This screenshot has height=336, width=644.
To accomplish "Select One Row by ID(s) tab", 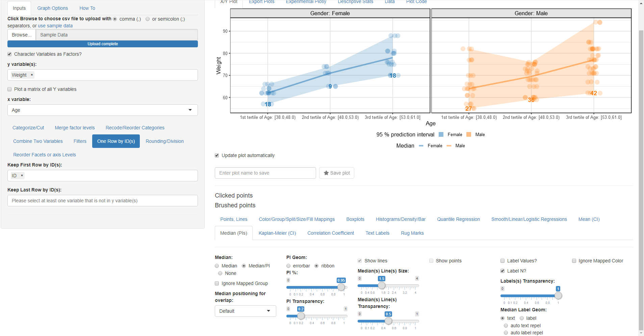I will pyautogui.click(x=116, y=141).
